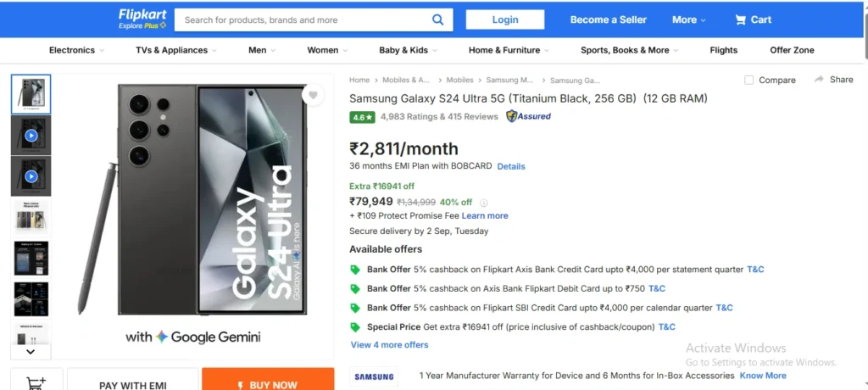Open the TVs & Appliances dropdown

click(176, 50)
